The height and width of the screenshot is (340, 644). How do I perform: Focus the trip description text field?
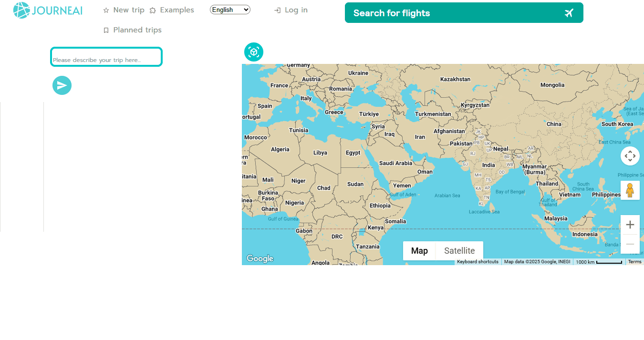click(x=106, y=57)
